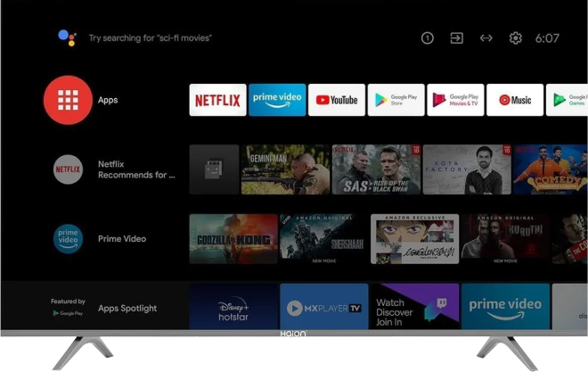
Task: Click 'Featured by Google Play' logo
Action: [x=68, y=307]
